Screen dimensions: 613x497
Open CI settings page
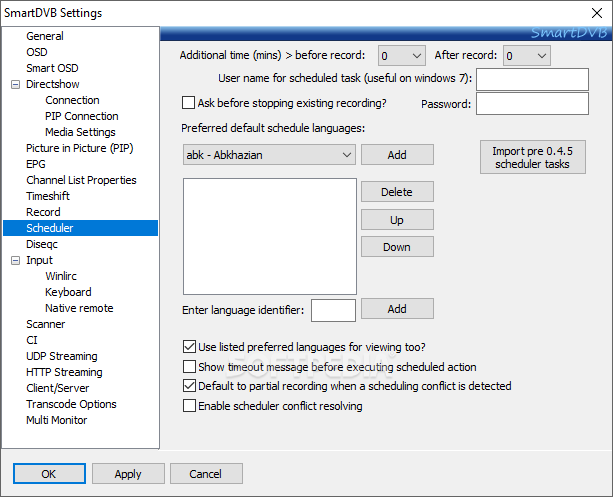click(x=32, y=340)
